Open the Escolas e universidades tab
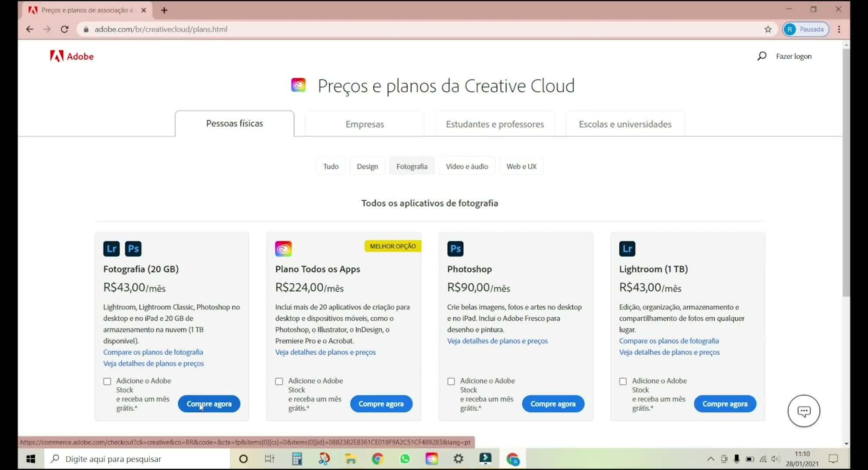868x470 pixels. pyautogui.click(x=625, y=124)
